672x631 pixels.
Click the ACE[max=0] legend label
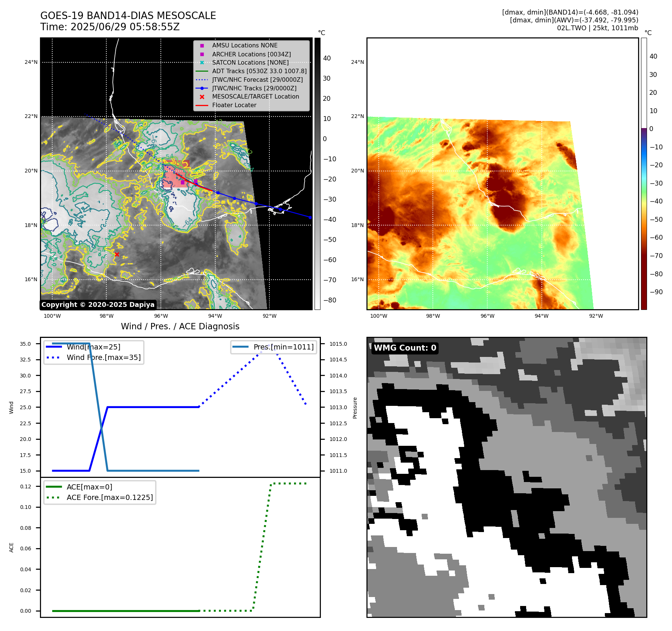90,487
